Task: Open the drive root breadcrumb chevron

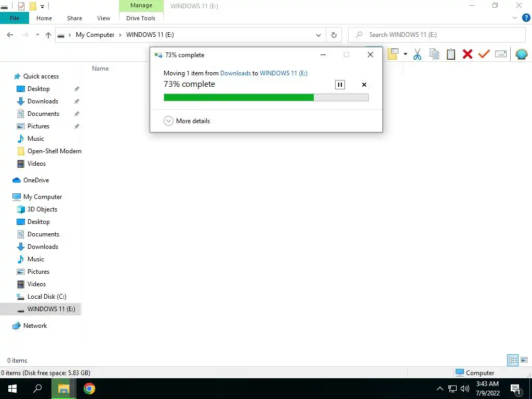Action: tap(70, 35)
